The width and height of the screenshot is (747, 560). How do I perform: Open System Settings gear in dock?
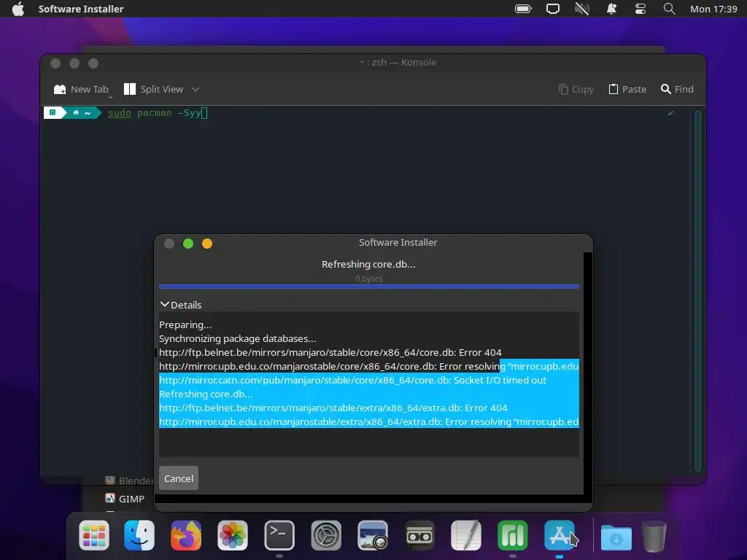tap(326, 535)
